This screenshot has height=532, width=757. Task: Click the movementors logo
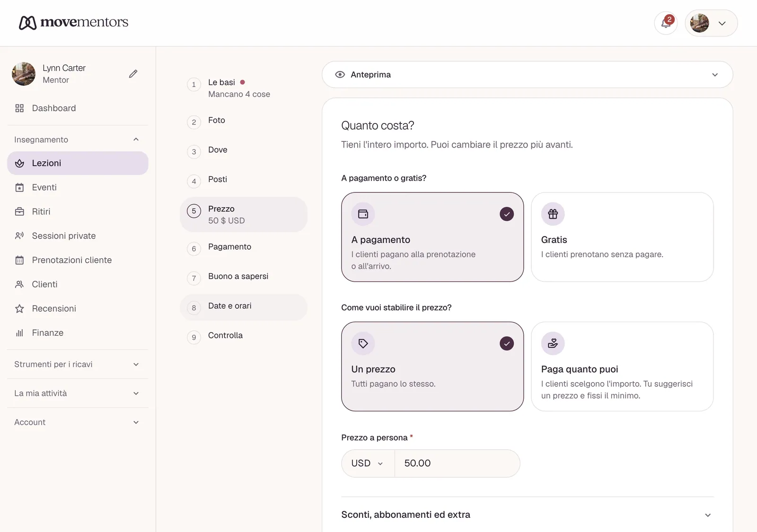74,22
